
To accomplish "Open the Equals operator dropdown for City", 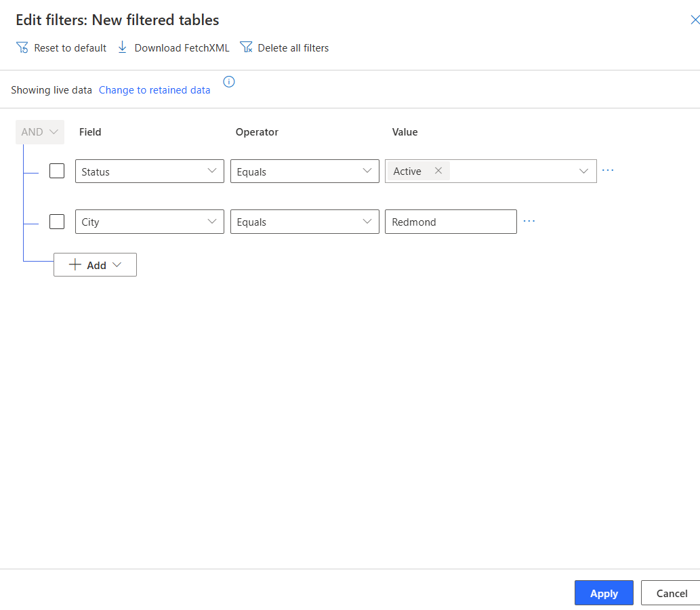I will tap(304, 222).
